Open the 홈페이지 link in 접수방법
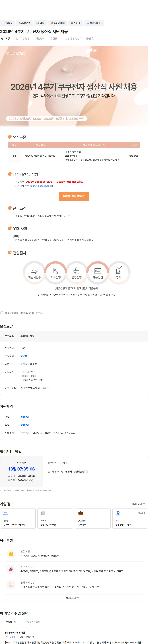This screenshot has width=148, height=644. [x=65, y=463]
